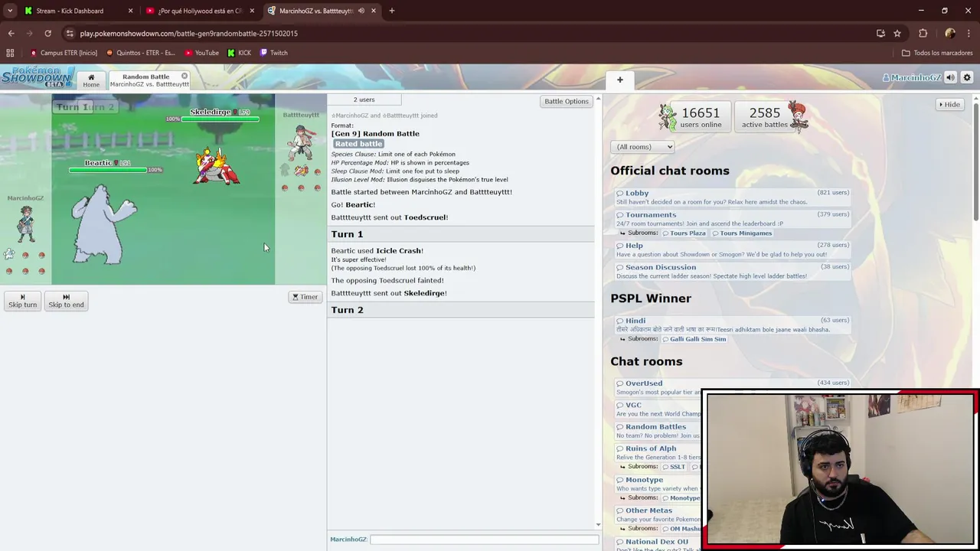Image resolution: width=980 pixels, height=551 pixels.
Task: Close the Random Battle room tab
Action: coord(185,77)
